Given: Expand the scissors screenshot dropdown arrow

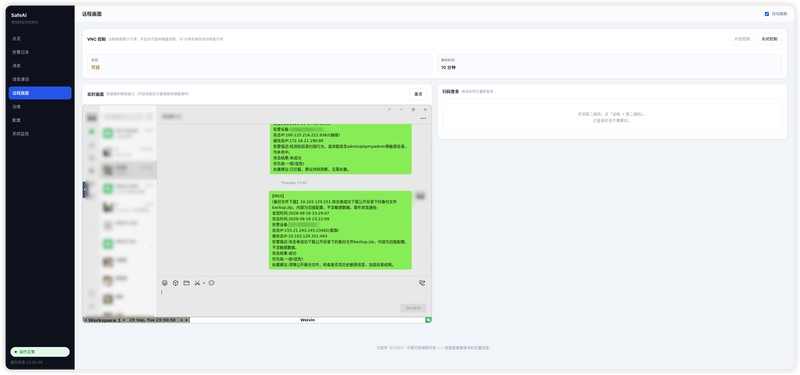Looking at the screenshot, I should point(204,283).
